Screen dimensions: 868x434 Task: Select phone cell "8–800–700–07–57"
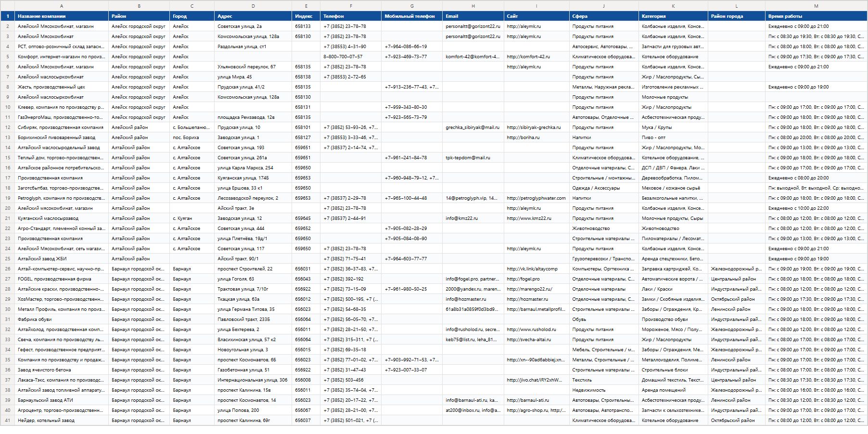coord(351,57)
